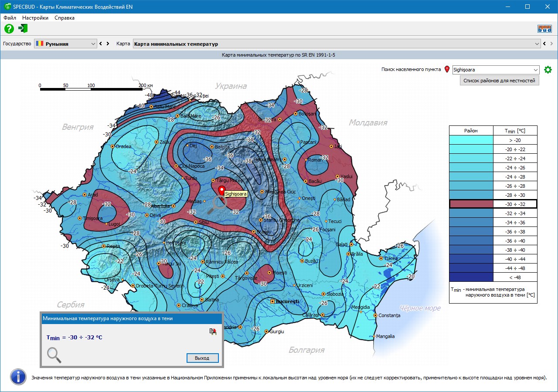Click the green help question mark icon

(9, 29)
